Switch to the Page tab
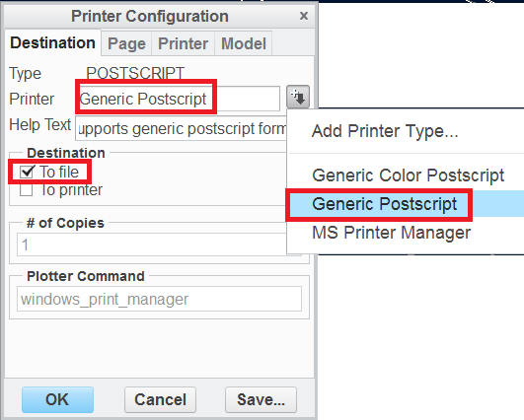 [x=126, y=43]
